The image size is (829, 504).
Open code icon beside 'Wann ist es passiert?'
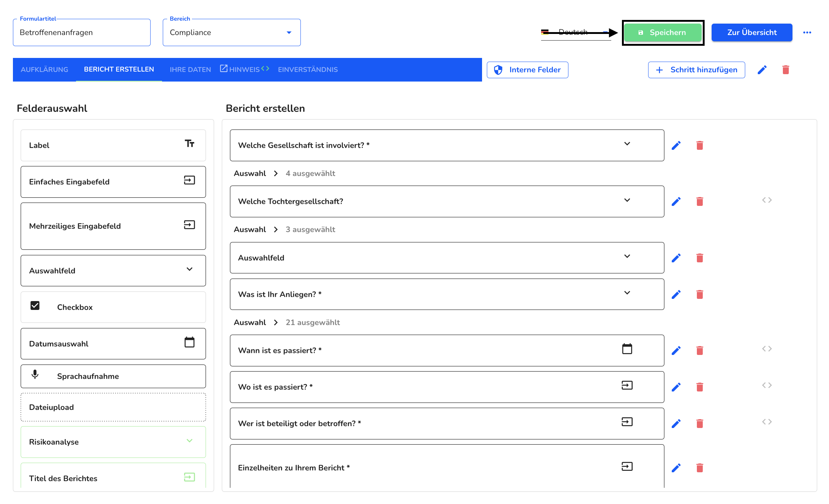tap(767, 349)
